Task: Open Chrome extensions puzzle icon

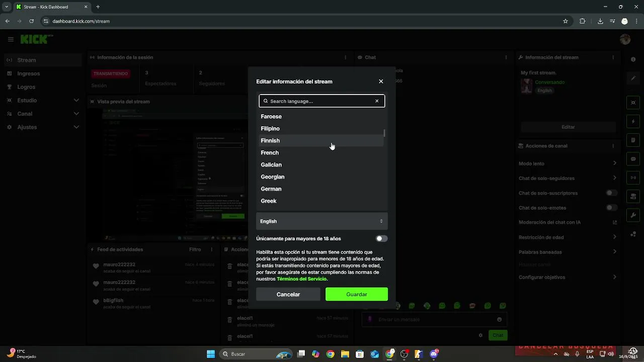Action: coord(583,21)
